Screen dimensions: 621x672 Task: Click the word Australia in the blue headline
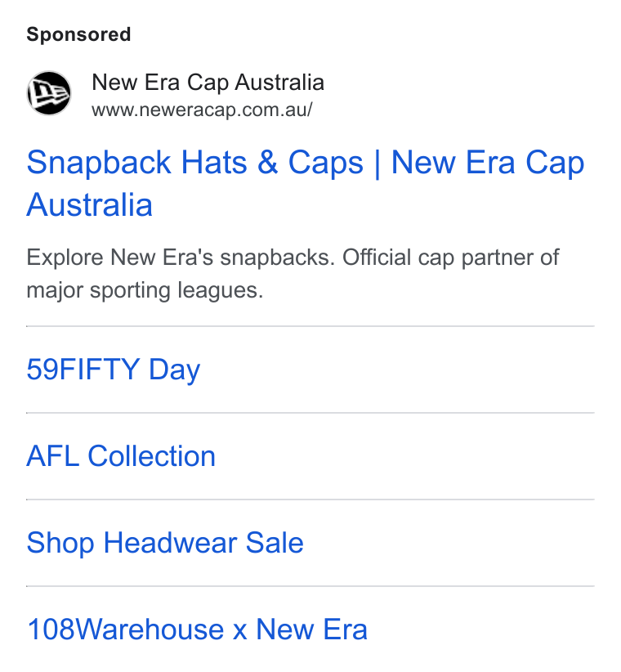pyautogui.click(x=90, y=205)
